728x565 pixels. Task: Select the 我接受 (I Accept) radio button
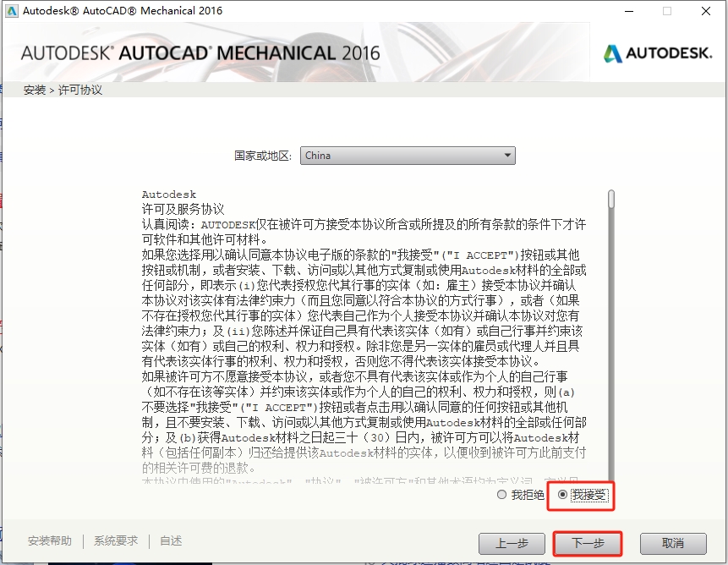point(562,495)
